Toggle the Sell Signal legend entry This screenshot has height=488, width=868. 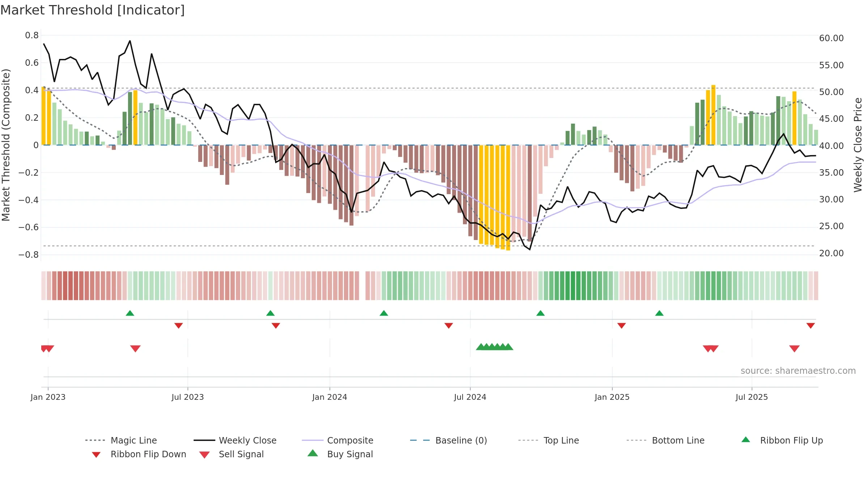coord(231,454)
